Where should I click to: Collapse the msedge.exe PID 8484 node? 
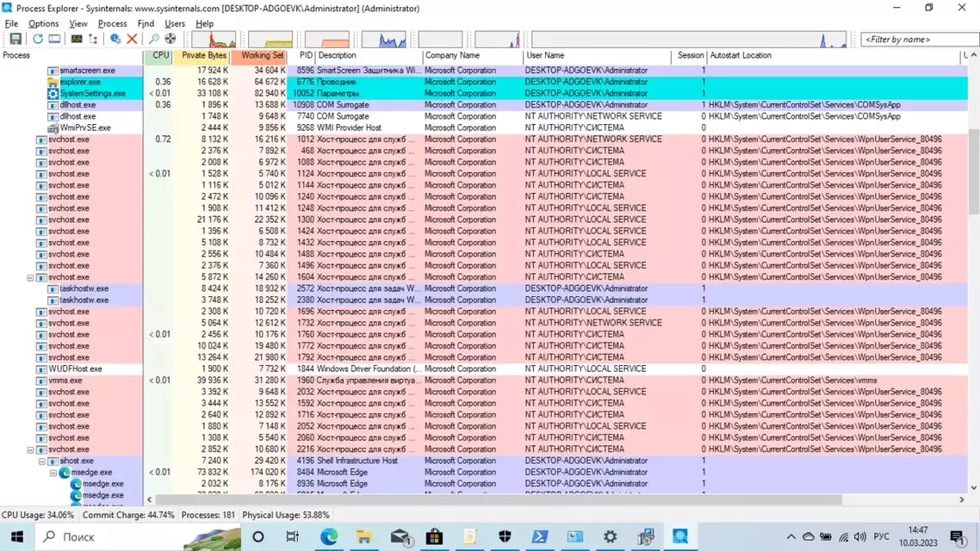click(53, 473)
